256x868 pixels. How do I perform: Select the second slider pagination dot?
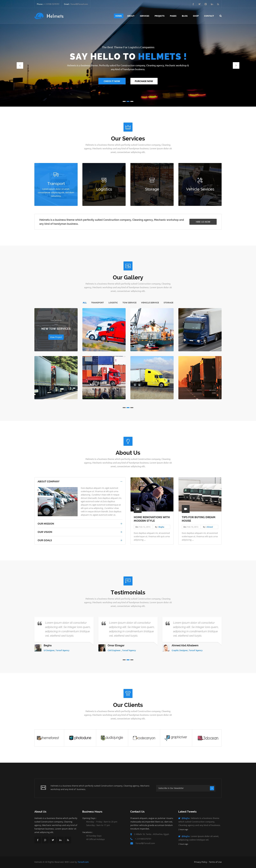tap(128, 101)
